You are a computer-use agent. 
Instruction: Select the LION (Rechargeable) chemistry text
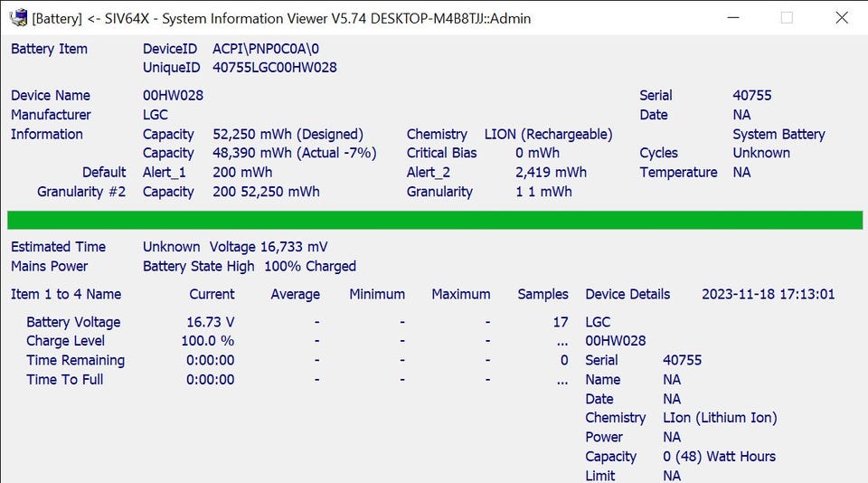(x=548, y=134)
